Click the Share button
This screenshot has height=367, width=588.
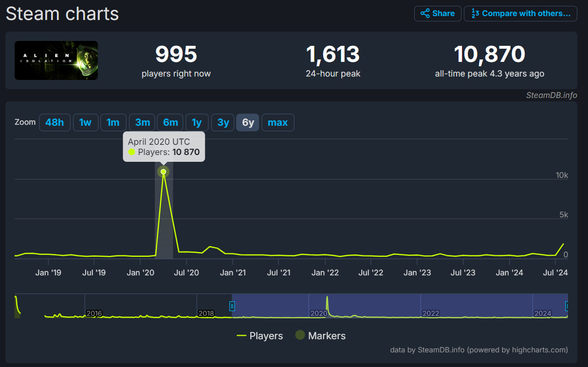pos(438,14)
